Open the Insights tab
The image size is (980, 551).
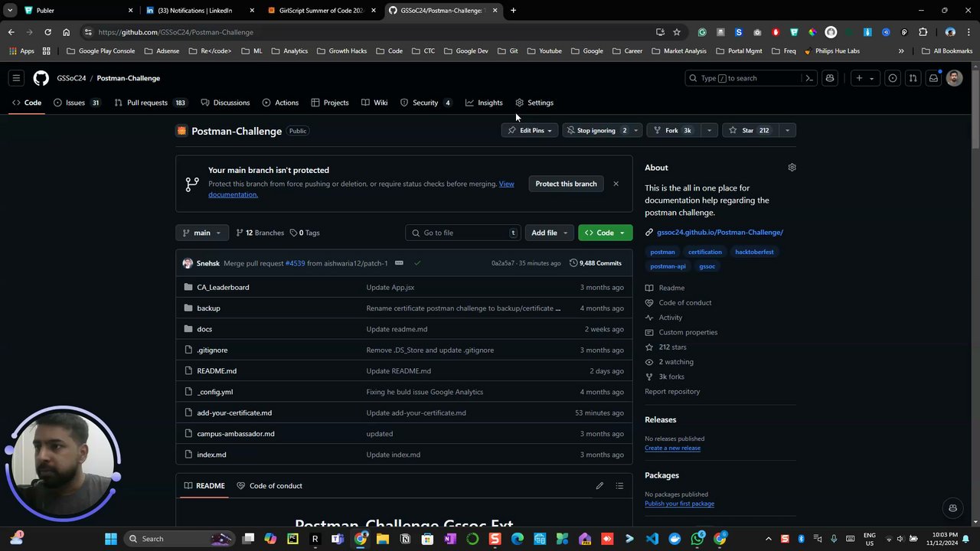(x=484, y=103)
